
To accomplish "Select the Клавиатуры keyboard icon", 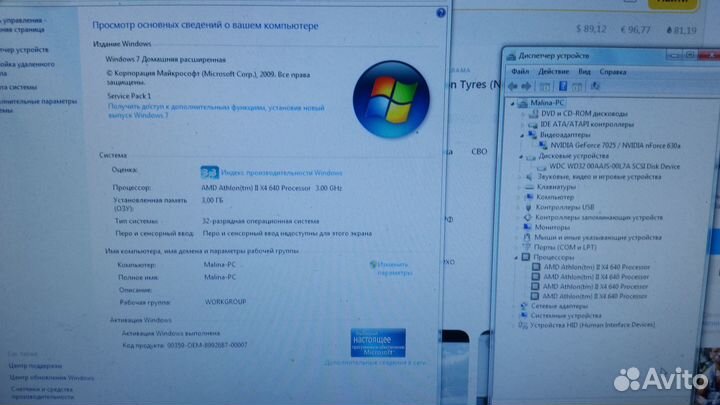I will (529, 187).
